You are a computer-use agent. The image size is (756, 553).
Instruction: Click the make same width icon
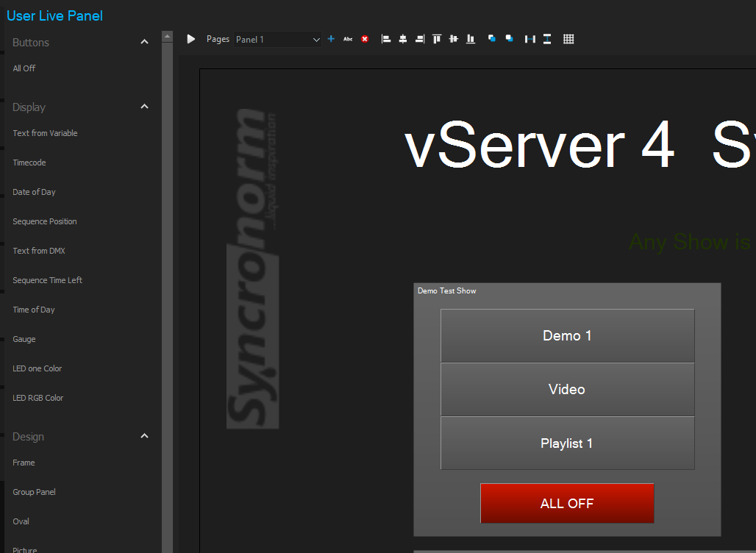(x=529, y=39)
